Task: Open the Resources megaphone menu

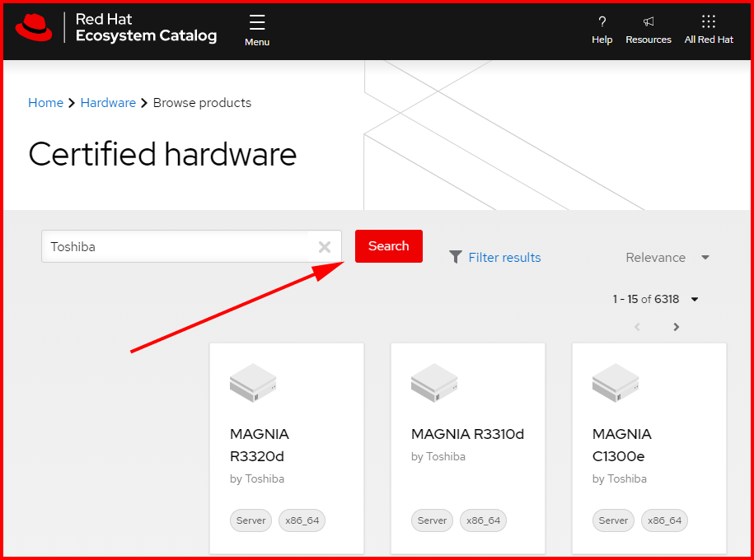Action: tap(649, 30)
